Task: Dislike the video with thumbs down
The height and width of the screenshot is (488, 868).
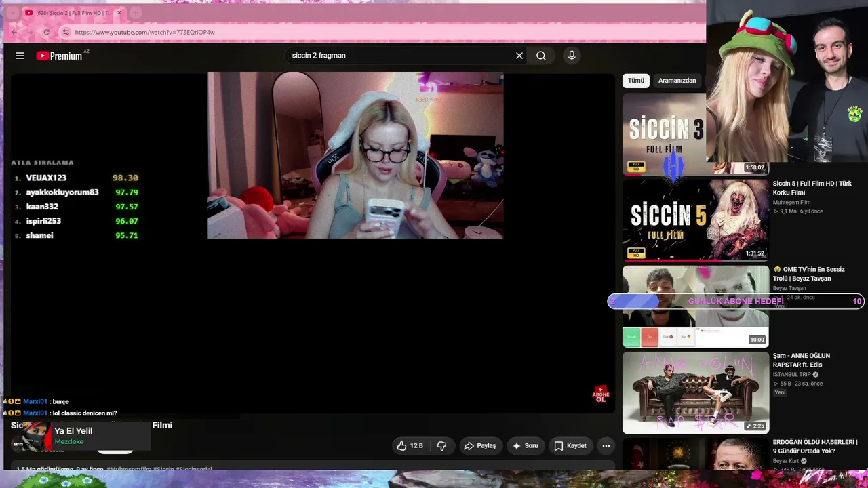Action: (442, 445)
